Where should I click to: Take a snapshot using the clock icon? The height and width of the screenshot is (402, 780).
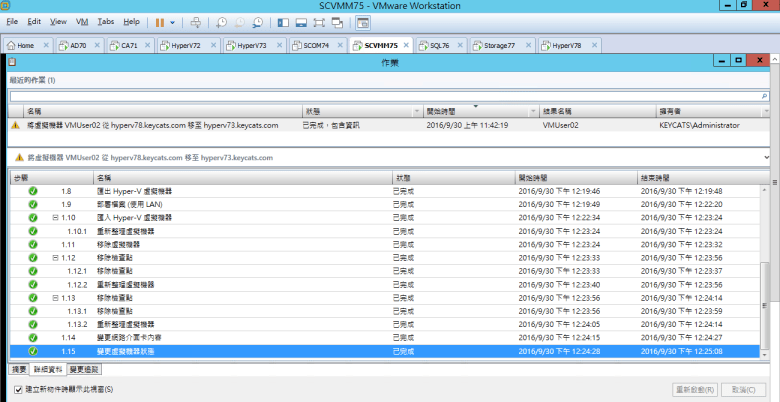221,21
